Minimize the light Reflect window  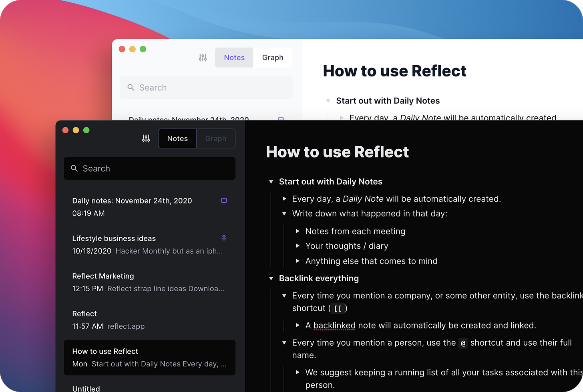pos(133,49)
